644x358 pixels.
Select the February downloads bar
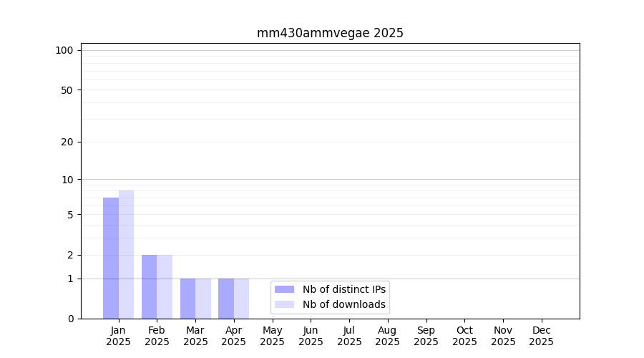tap(165, 286)
